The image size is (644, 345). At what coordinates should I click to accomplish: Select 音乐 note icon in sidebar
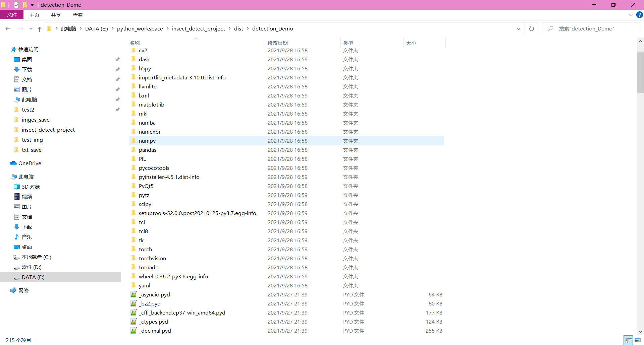(17, 237)
